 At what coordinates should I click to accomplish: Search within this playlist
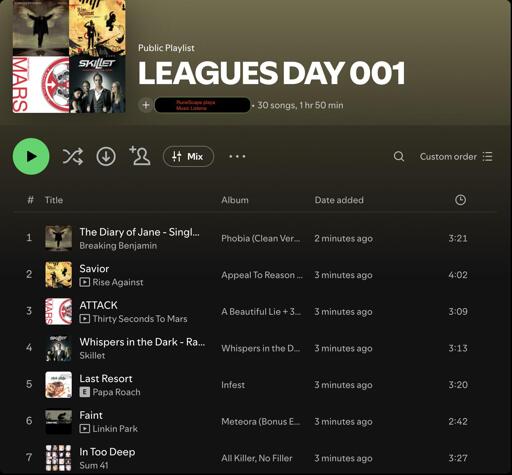[399, 156]
